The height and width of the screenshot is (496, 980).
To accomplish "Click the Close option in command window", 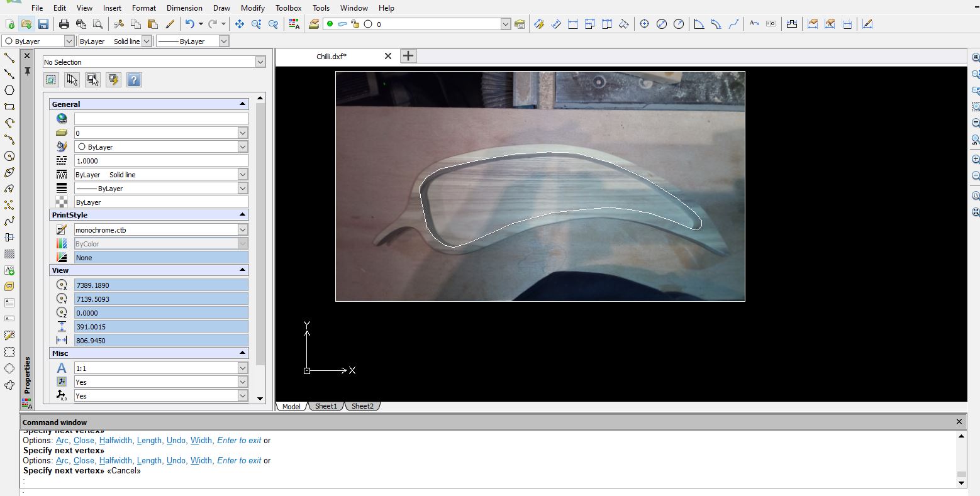I will click(x=84, y=461).
